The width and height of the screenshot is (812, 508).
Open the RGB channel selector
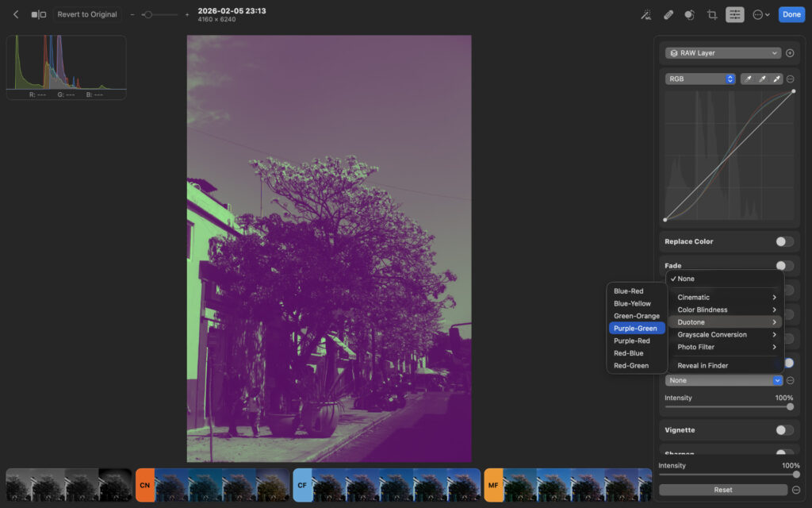click(x=699, y=79)
